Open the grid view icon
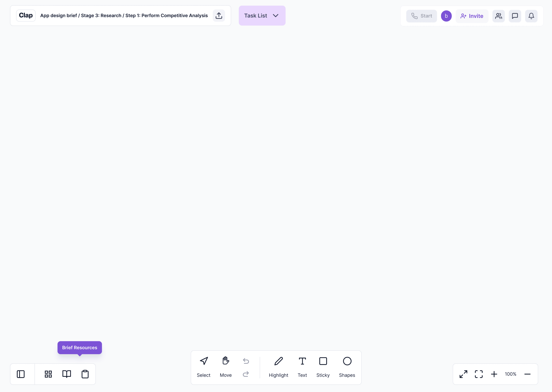552x392 pixels. pos(48,374)
